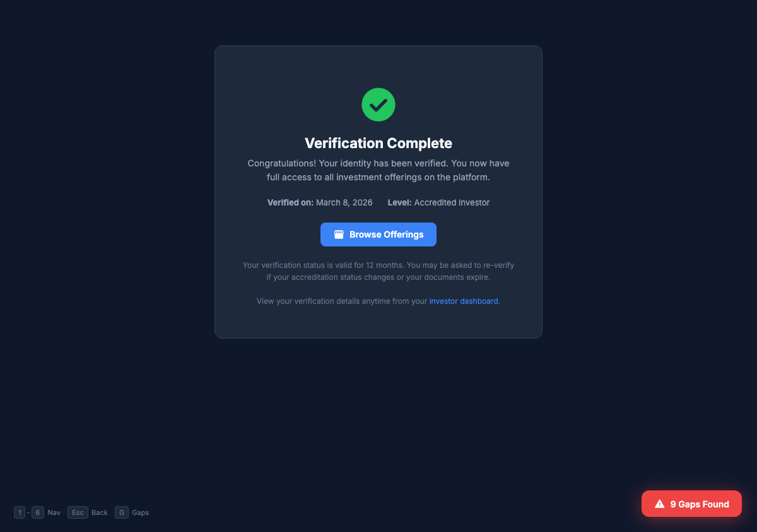Viewport: 757px width, 532px height.
Task: Click the 'Back' shortcut label
Action: (x=100, y=512)
